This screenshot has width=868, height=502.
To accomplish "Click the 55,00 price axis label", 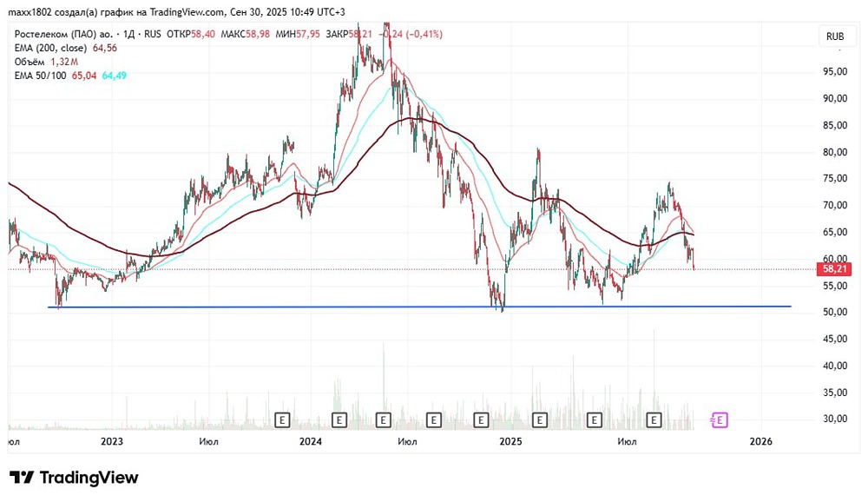I will [x=835, y=286].
